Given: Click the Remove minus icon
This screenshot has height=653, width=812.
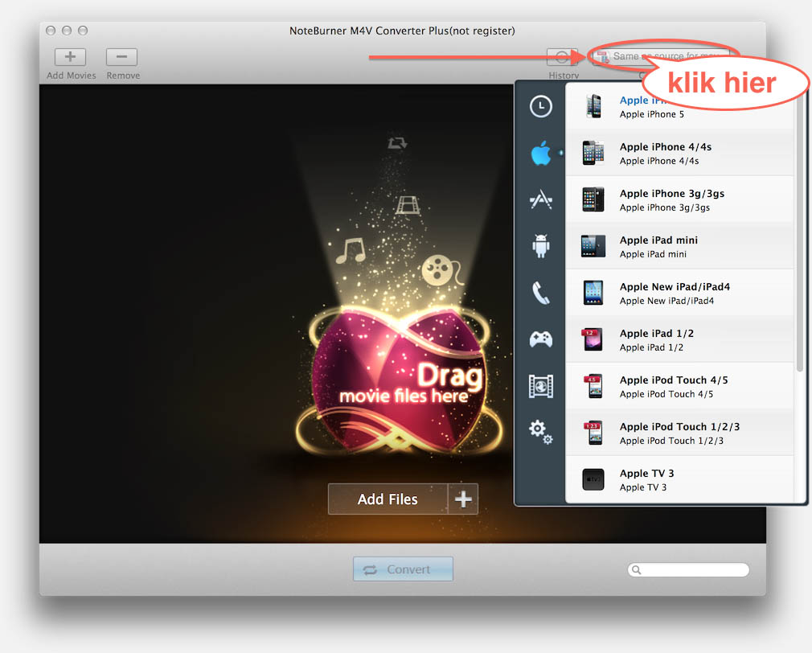Looking at the screenshot, I should pyautogui.click(x=121, y=57).
